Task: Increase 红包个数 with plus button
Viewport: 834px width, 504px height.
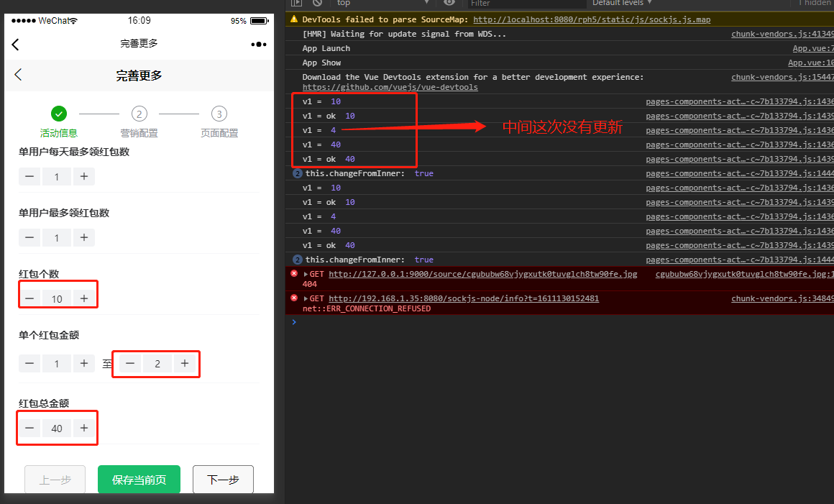Action: pyautogui.click(x=84, y=299)
